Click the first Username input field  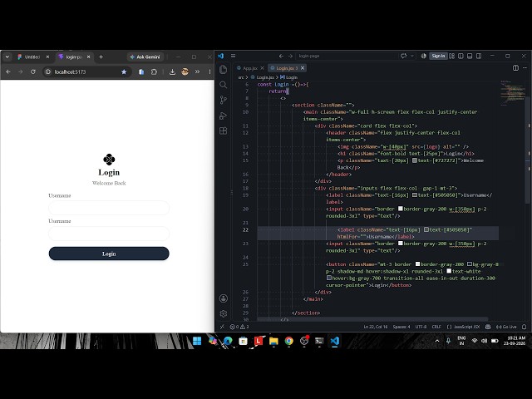[x=109, y=208]
